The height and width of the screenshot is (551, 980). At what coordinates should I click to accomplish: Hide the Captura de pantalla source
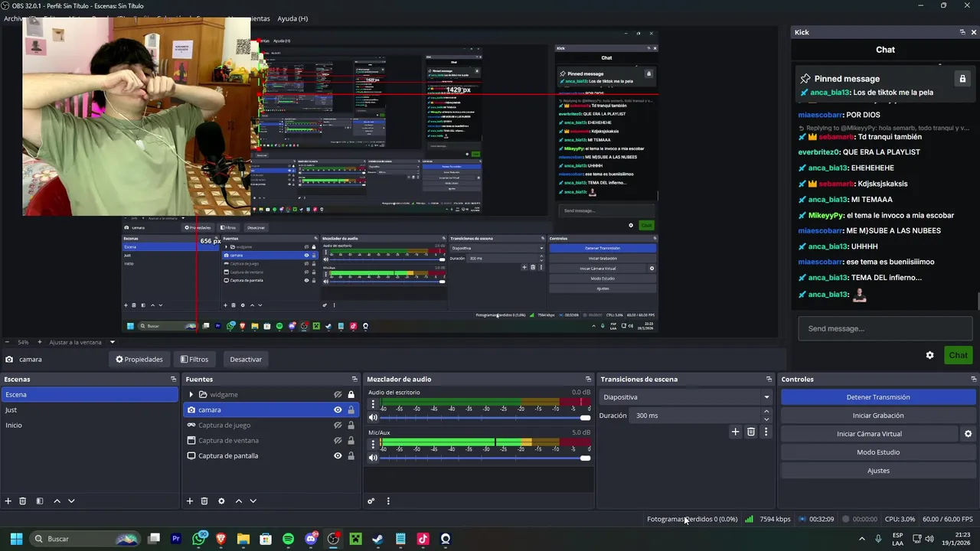(338, 456)
